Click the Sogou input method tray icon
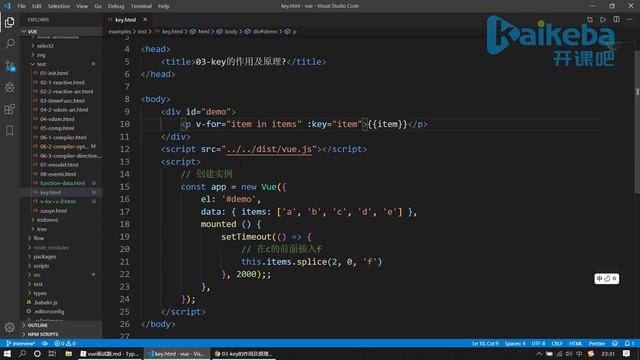The height and width of the screenshot is (360, 640). pos(591,354)
